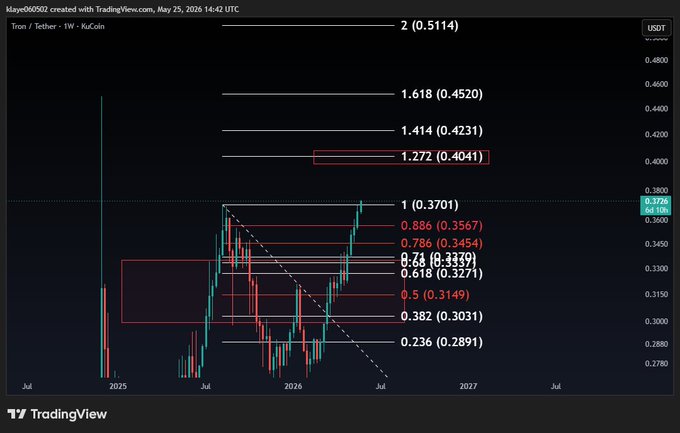This screenshot has height=433, width=680.
Task: Click the 1 (0.3701) Fibonacci level label
Action: pyautogui.click(x=429, y=204)
